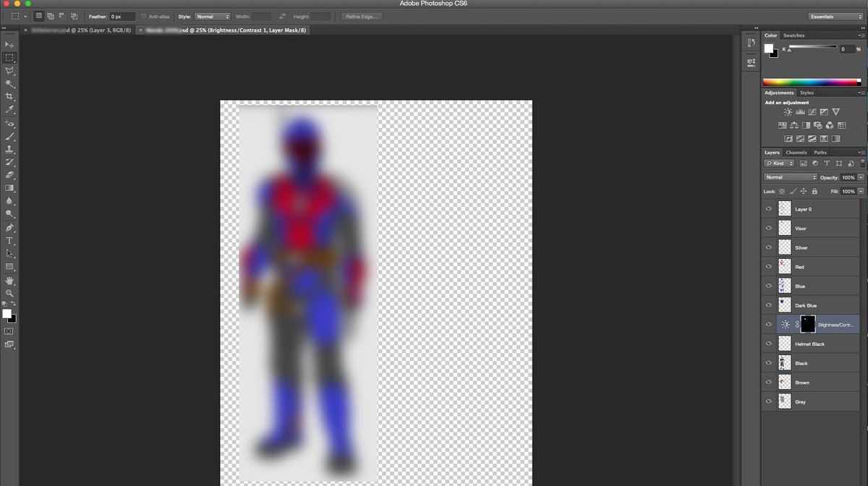Image resolution: width=868 pixels, height=486 pixels.
Task: Open the Fill slider arrow
Action: [861, 191]
